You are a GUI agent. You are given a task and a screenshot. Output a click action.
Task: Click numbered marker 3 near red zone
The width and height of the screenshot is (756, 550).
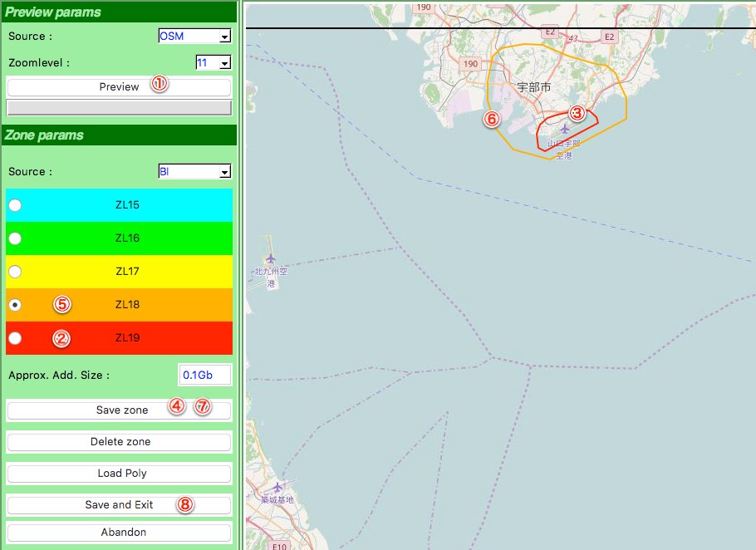(577, 114)
